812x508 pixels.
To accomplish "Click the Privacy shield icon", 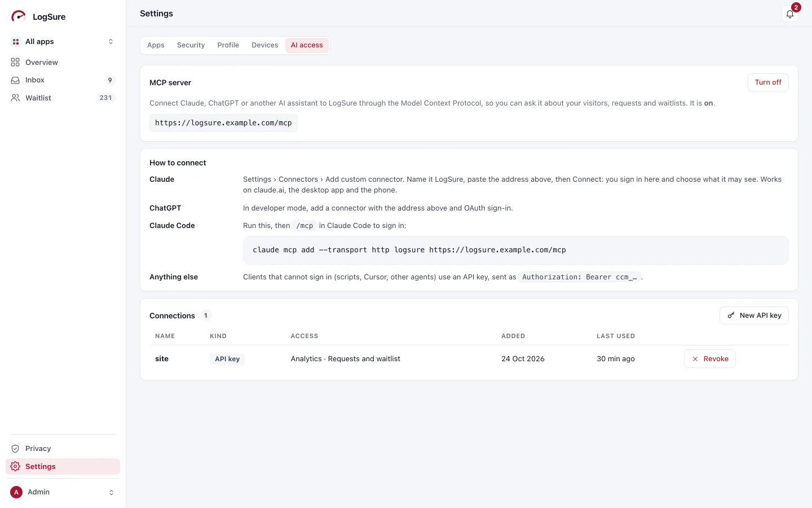I will [x=15, y=449].
